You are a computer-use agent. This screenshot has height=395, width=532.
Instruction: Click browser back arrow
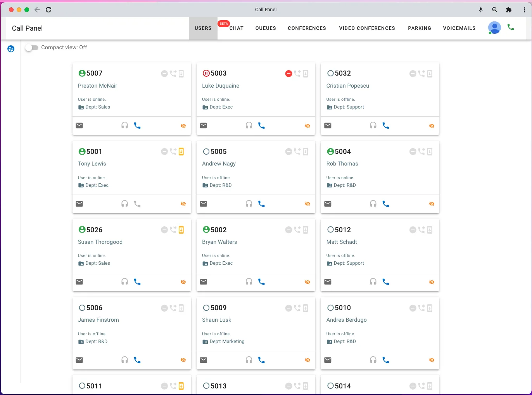coord(37,10)
